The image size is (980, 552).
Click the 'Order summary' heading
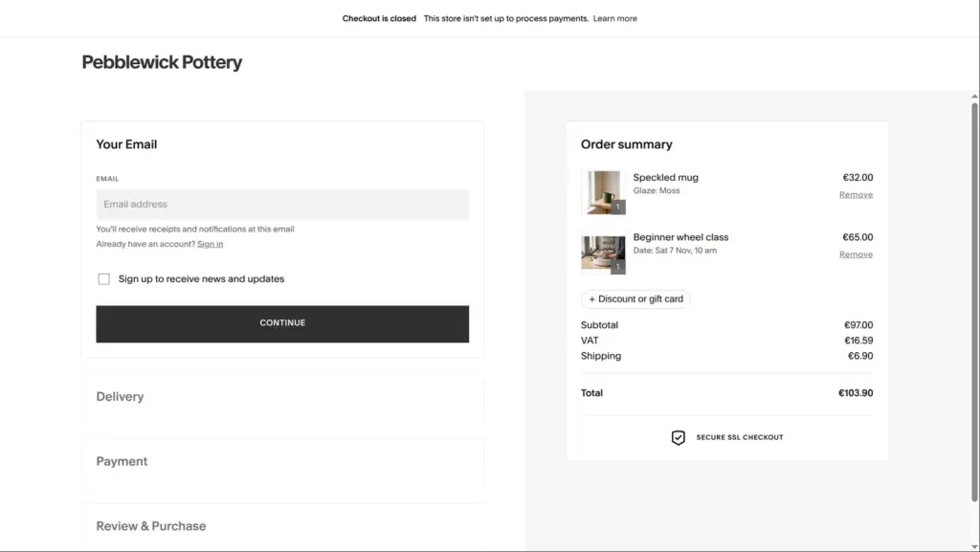(x=627, y=144)
